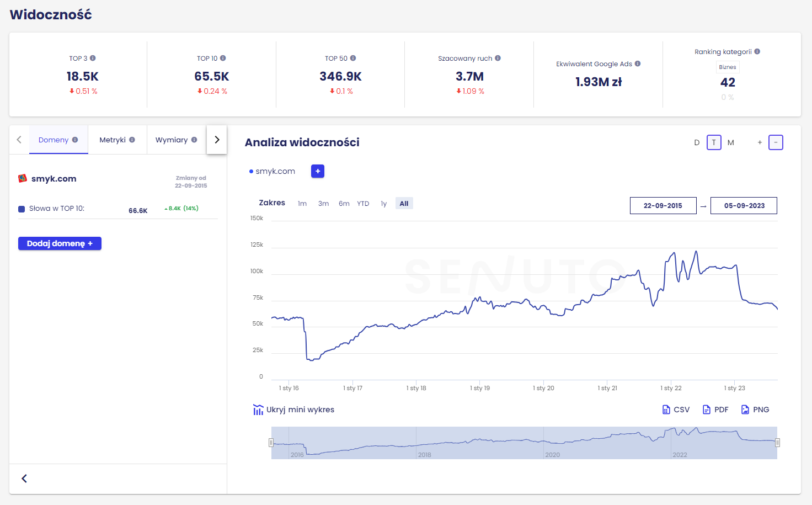Click the Dodaj domenę + button
812x505 pixels.
click(60, 243)
